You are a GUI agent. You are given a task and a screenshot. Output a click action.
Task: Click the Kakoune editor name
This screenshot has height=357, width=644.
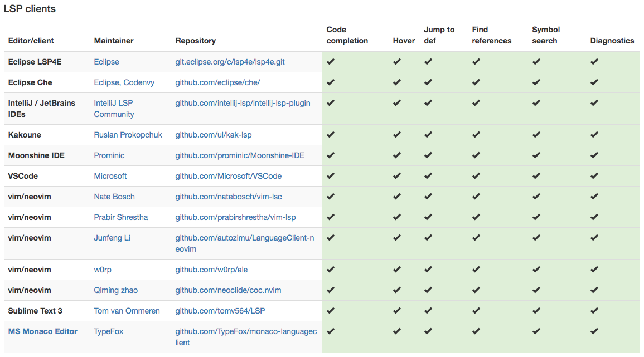click(25, 135)
